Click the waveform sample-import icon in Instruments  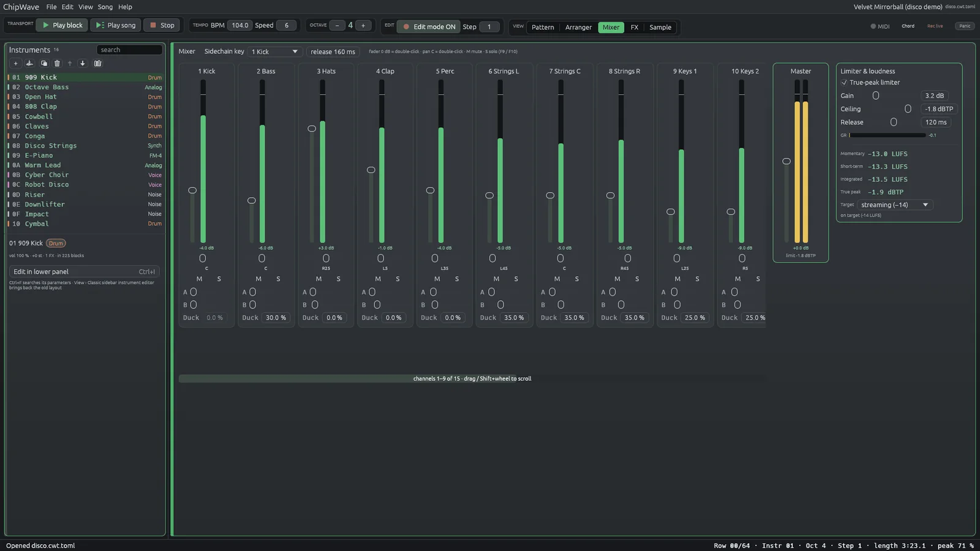(29, 63)
